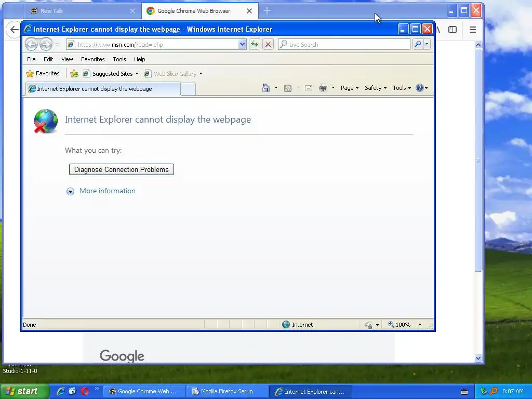Close the Google Chrome Web Browser tab
The image size is (532, 399).
[249, 11]
